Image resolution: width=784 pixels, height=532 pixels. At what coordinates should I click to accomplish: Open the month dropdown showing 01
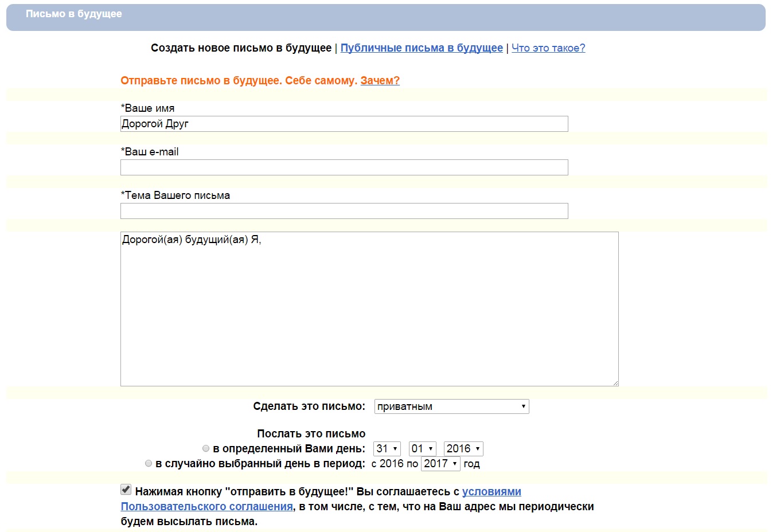422,449
